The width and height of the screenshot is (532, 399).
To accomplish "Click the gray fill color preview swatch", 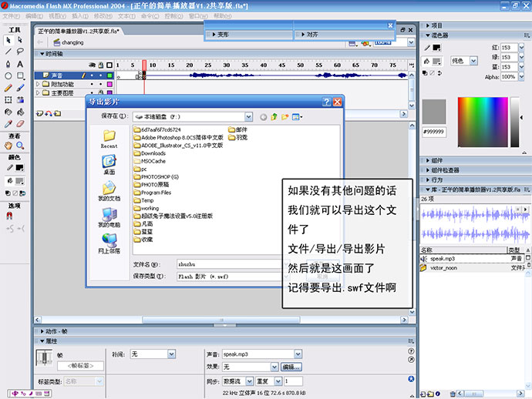I will tap(434, 112).
